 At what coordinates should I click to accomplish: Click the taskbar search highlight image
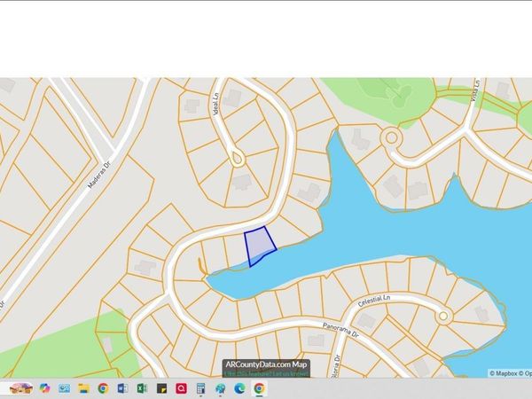click(x=20, y=388)
